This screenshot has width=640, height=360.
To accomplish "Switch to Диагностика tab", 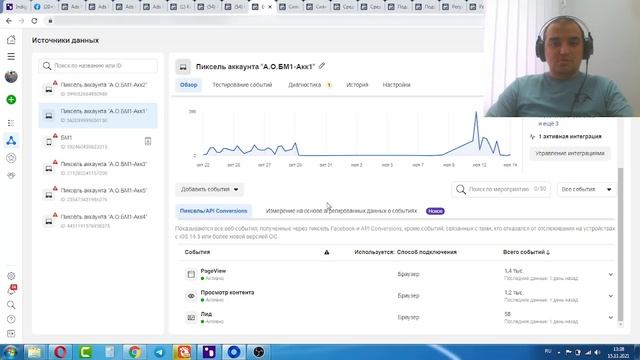I will [x=309, y=85].
